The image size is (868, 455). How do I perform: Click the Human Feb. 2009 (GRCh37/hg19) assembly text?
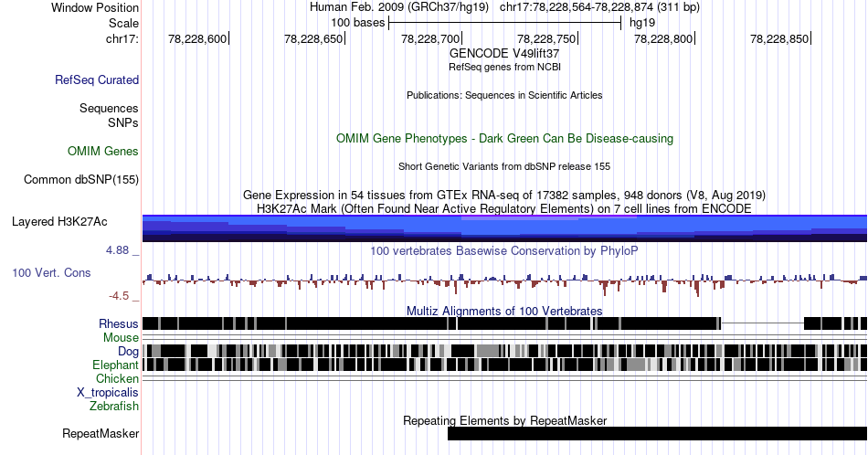(399, 7)
